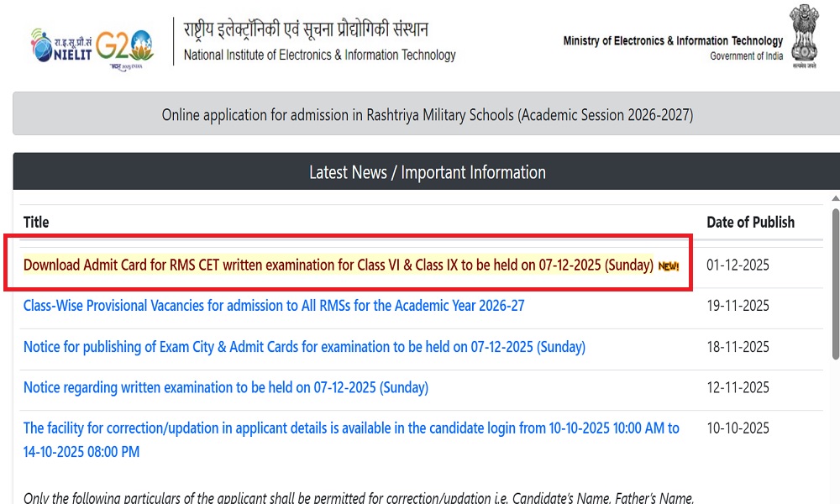Click the Title column header

(35, 222)
